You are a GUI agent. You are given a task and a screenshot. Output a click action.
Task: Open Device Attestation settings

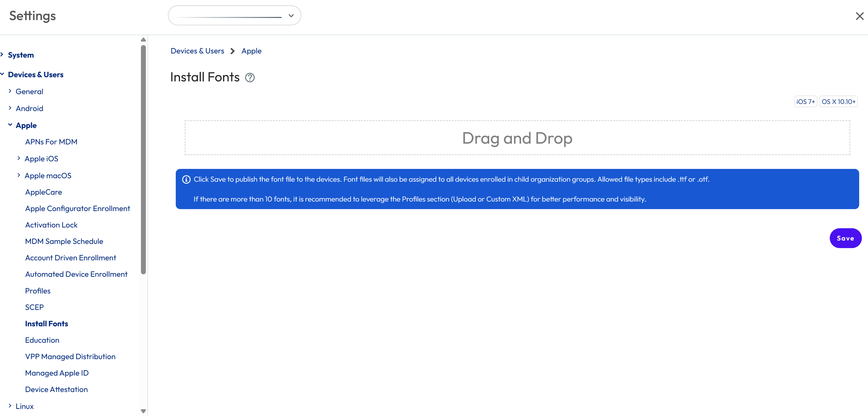tap(56, 390)
